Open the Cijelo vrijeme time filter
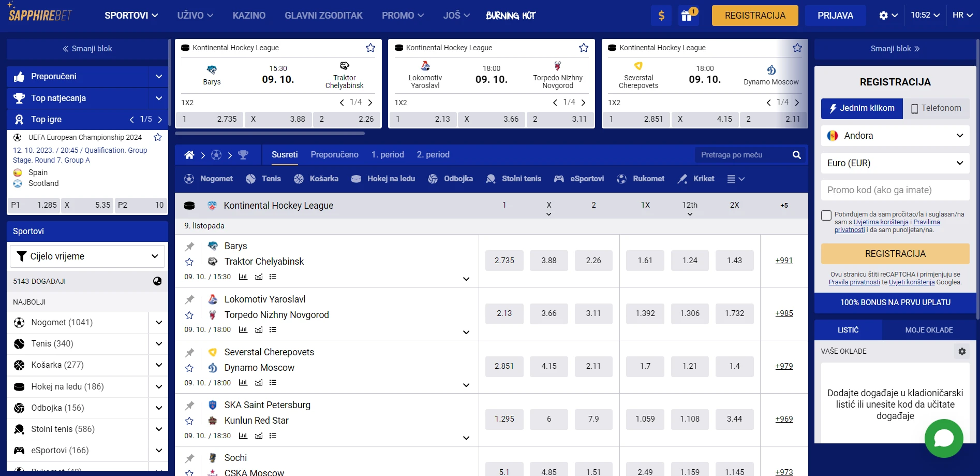Image resolution: width=980 pixels, height=476 pixels. coord(87,256)
